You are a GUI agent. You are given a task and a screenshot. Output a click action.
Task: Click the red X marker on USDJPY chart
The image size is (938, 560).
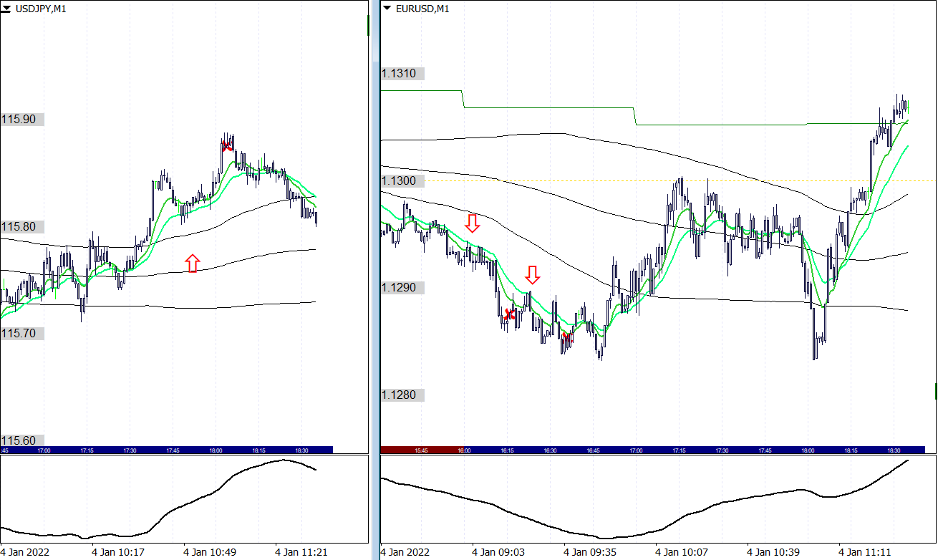(x=227, y=145)
